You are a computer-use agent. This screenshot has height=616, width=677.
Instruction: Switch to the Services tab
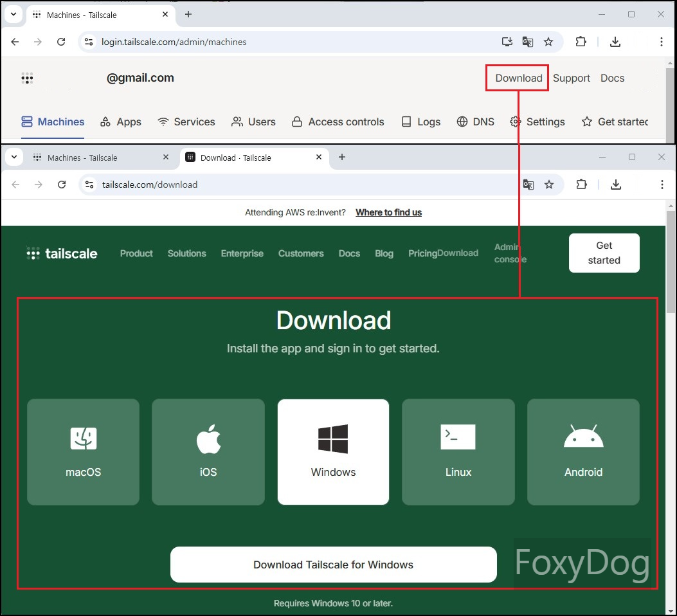(186, 122)
